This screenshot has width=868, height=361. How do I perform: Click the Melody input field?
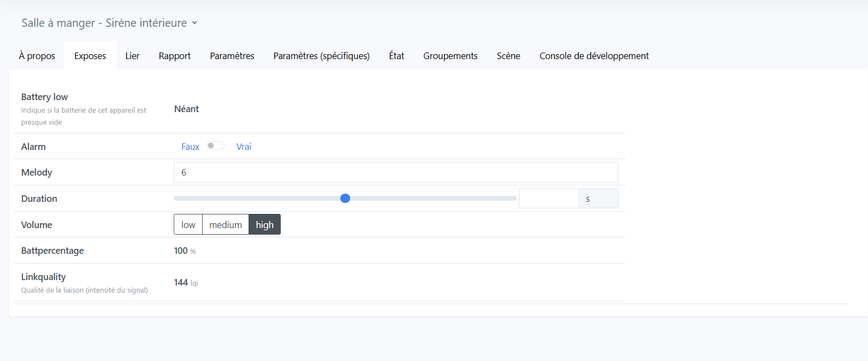click(395, 172)
